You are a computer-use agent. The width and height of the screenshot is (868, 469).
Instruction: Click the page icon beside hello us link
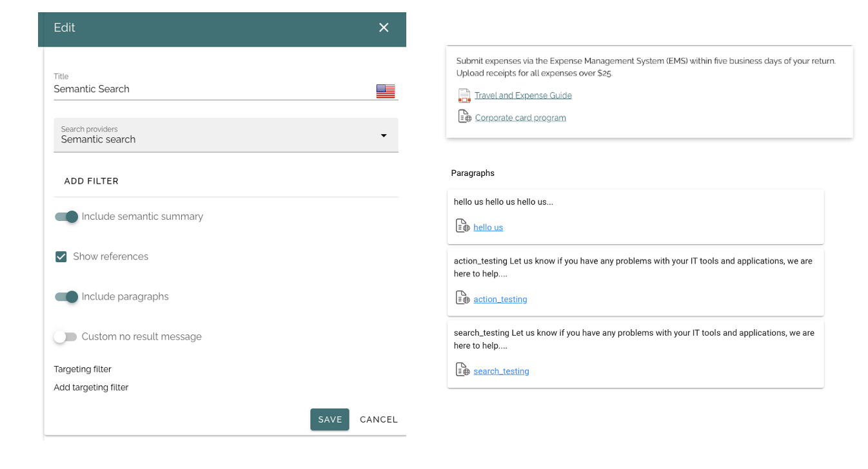point(462,226)
